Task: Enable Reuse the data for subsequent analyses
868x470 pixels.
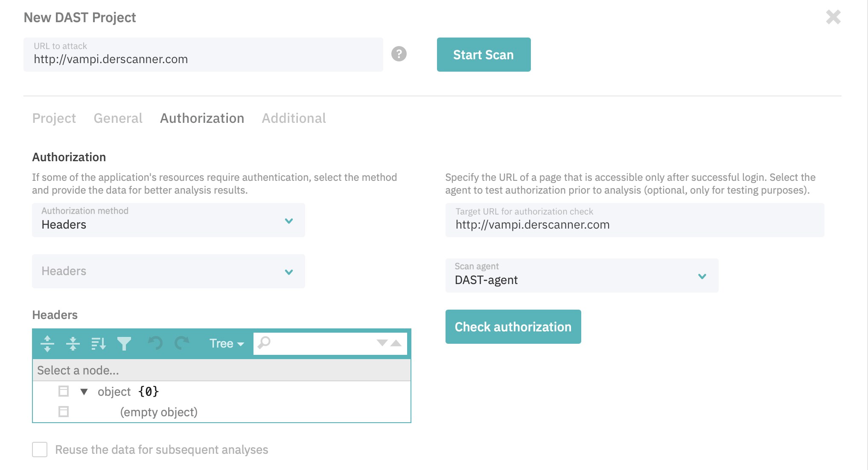Action: [40, 450]
